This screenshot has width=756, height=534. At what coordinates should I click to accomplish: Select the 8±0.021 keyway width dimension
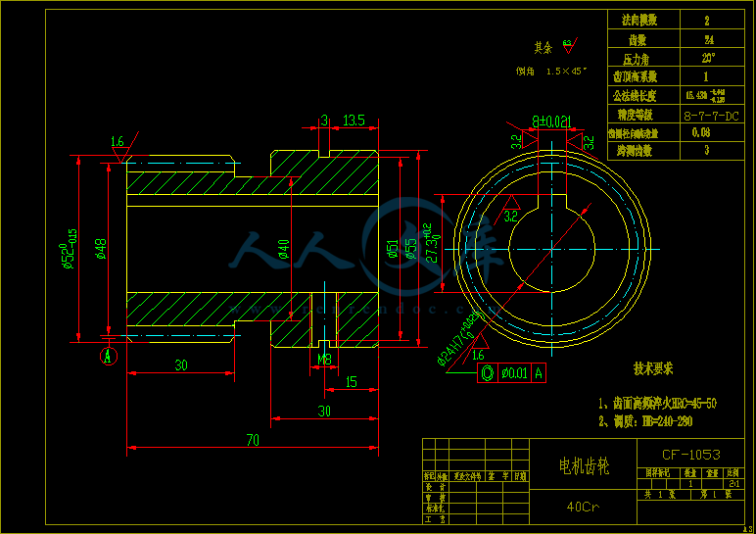point(550,121)
